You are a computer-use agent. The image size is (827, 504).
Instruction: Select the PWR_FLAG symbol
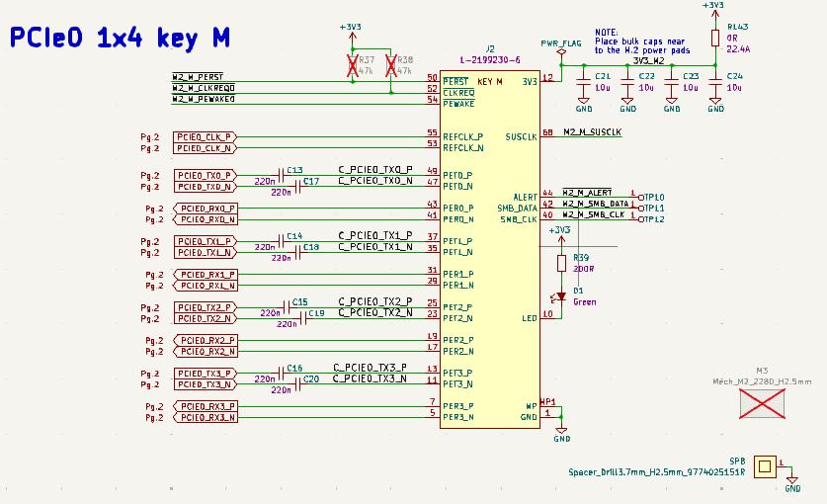click(561, 51)
